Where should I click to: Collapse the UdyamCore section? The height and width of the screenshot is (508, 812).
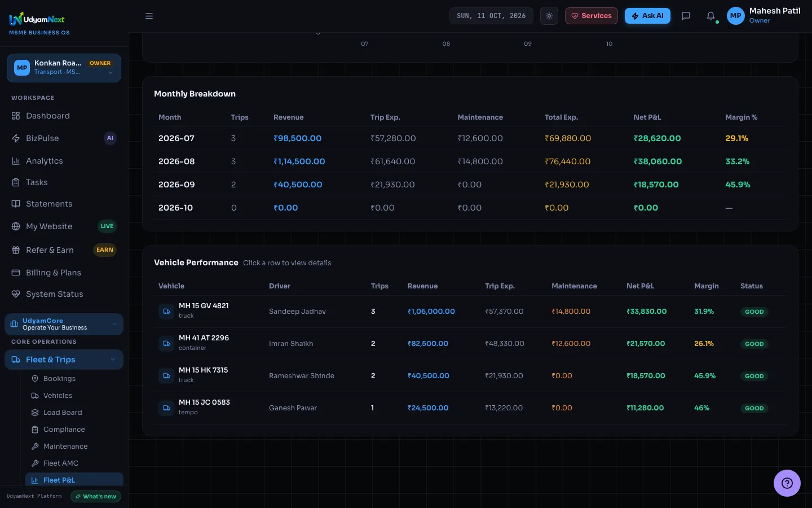[64, 324]
